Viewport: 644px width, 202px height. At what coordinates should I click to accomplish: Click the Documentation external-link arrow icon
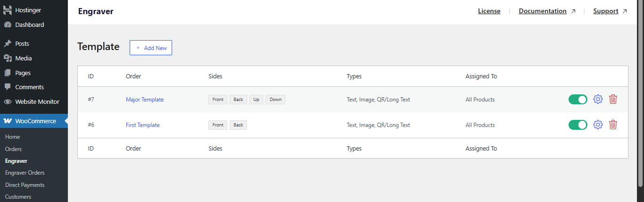click(x=573, y=11)
